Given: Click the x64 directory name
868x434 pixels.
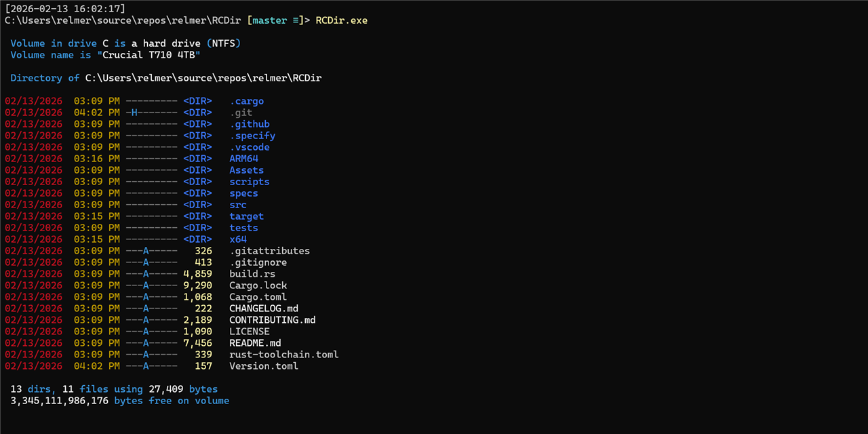Looking at the screenshot, I should (x=237, y=239).
